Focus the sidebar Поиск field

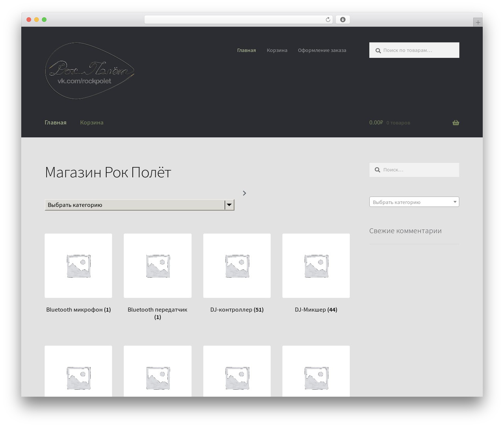(x=414, y=170)
